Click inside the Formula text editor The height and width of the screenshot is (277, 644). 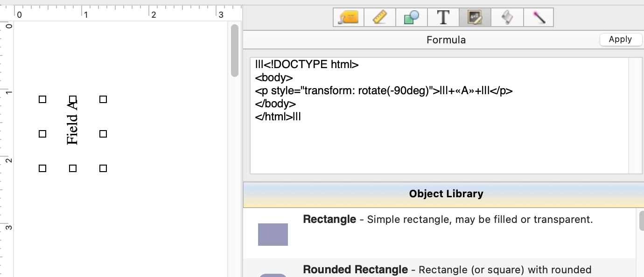point(440,116)
